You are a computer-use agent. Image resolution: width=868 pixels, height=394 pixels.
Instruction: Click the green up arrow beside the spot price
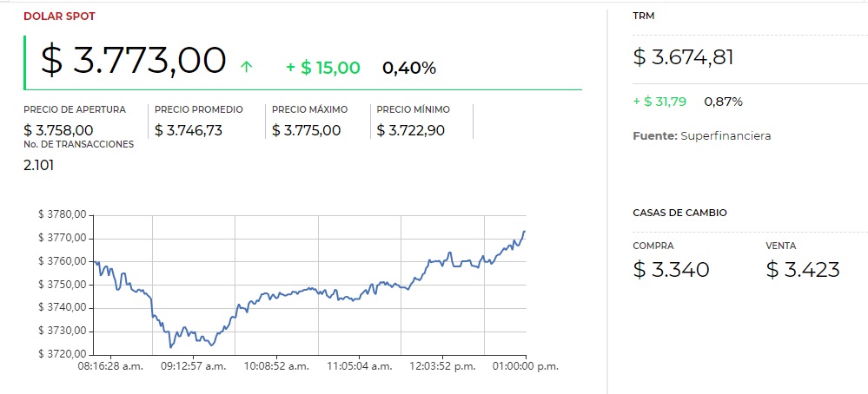coord(246,67)
